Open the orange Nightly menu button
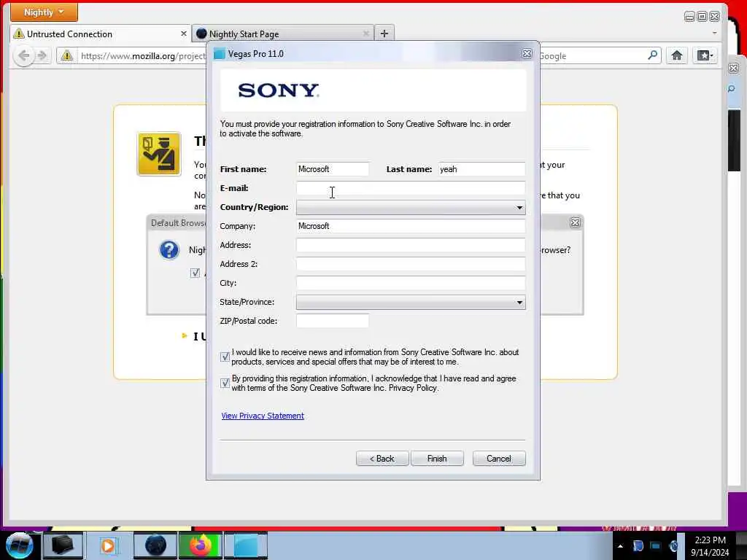Screen dimensions: 747x560 (44, 12)
